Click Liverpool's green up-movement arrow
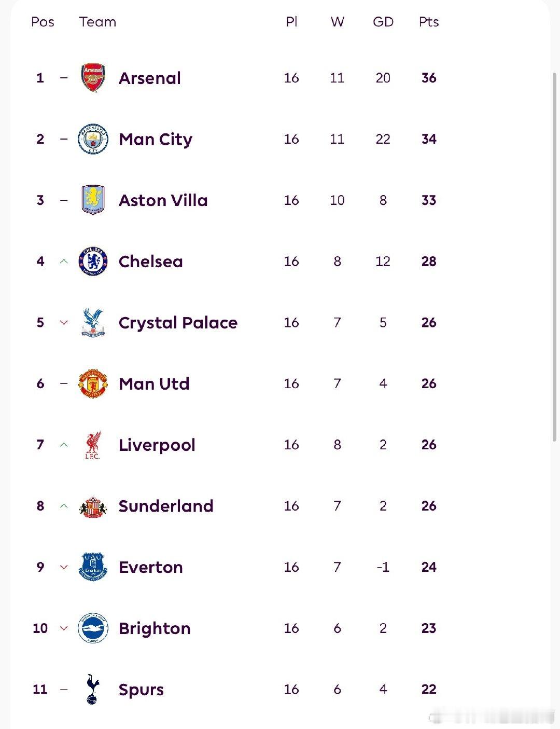The image size is (560, 729). pos(64,445)
